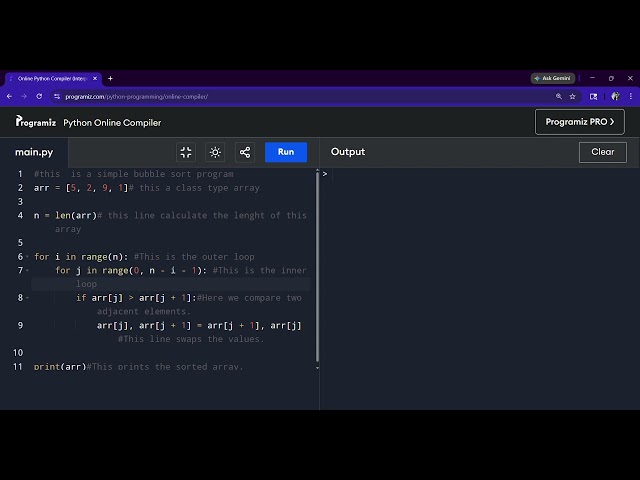Screen dimensions: 640x480
Task: Close the Online Python Compiler tab
Action: [x=95, y=78]
